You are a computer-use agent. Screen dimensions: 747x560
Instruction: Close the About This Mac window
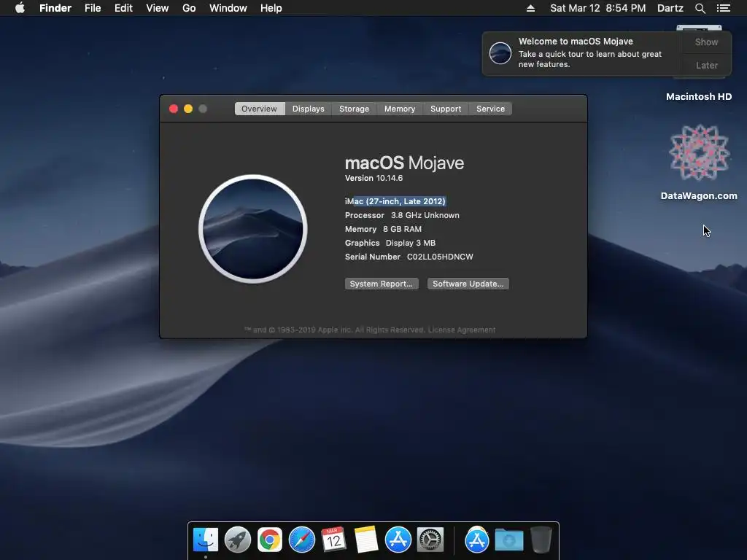tap(174, 109)
